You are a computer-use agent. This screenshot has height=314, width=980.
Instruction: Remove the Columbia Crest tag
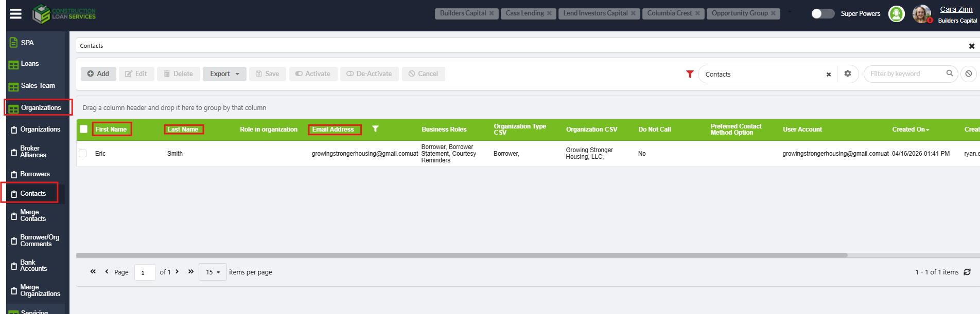coord(697,13)
